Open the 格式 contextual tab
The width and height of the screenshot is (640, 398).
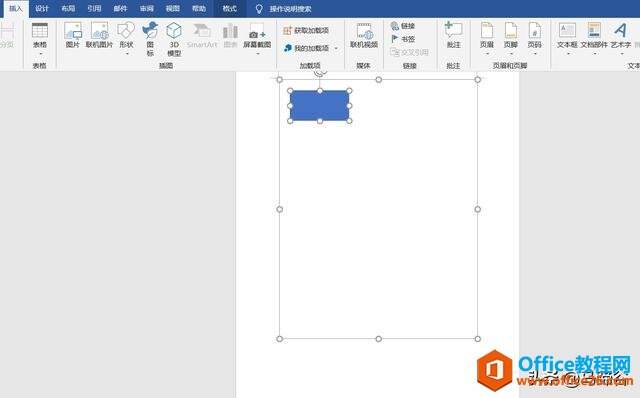coord(229,9)
